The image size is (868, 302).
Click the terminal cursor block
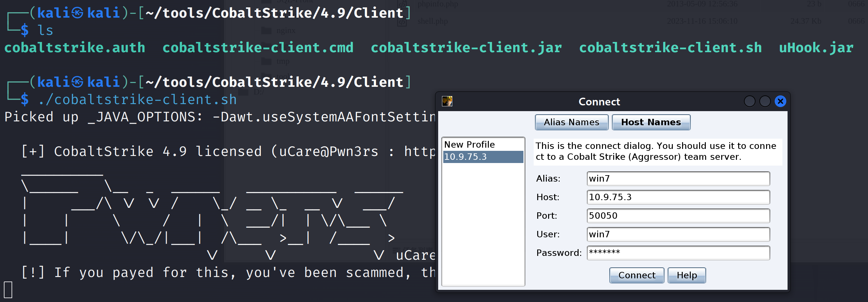[x=8, y=290]
